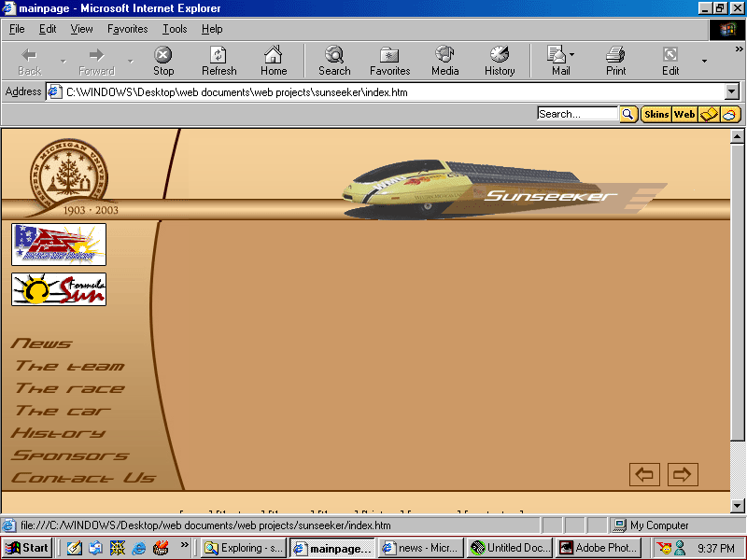Open the News page link

[x=41, y=343]
